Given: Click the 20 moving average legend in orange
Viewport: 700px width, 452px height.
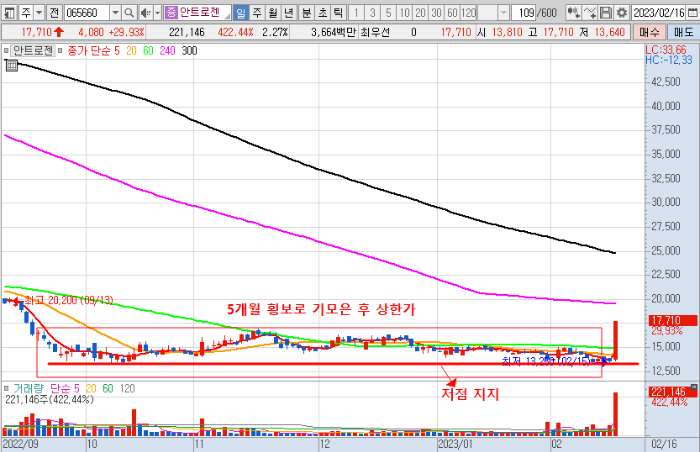Looking at the screenshot, I should pyautogui.click(x=131, y=51).
